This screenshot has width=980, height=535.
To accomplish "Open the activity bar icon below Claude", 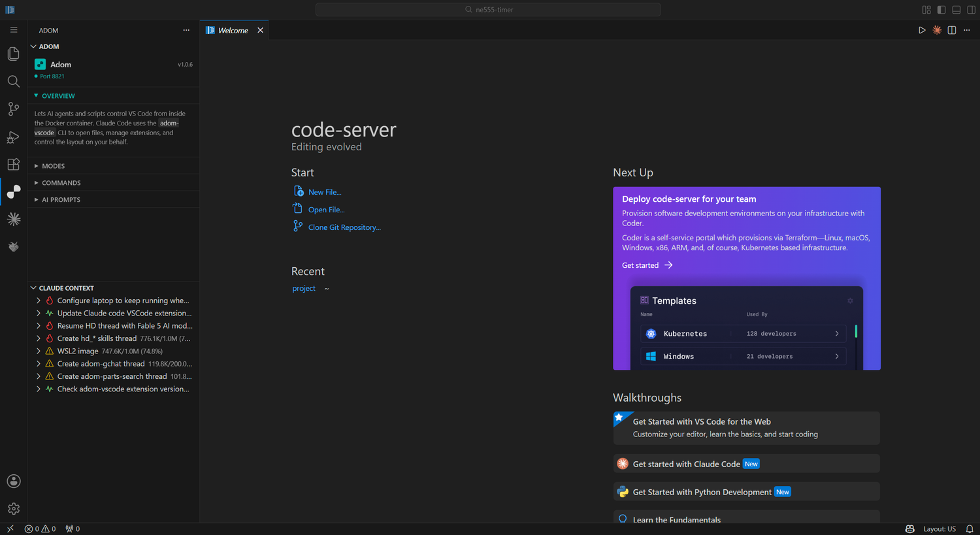I will tap(14, 247).
